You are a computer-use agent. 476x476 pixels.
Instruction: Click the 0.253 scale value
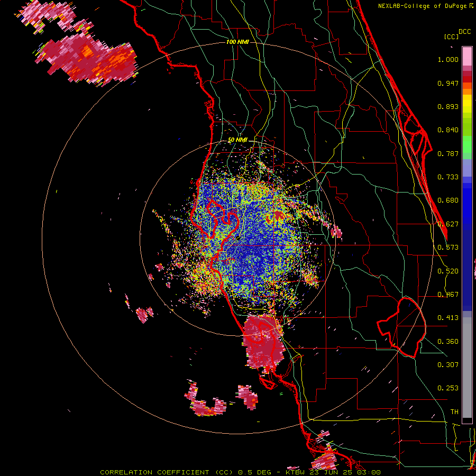click(x=448, y=388)
